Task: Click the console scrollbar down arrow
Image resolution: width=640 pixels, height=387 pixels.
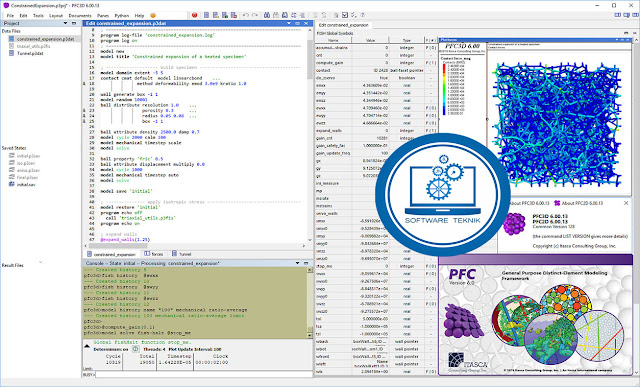Action: click(310, 335)
